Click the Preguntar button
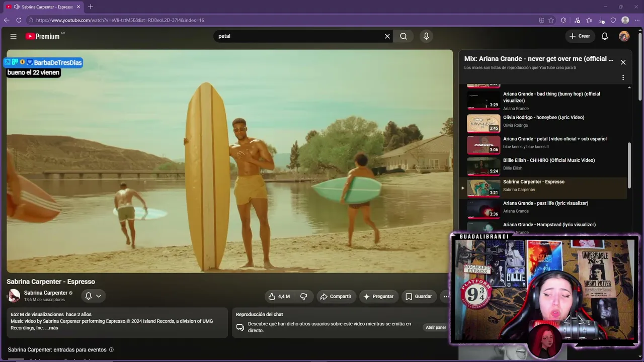 378,297
